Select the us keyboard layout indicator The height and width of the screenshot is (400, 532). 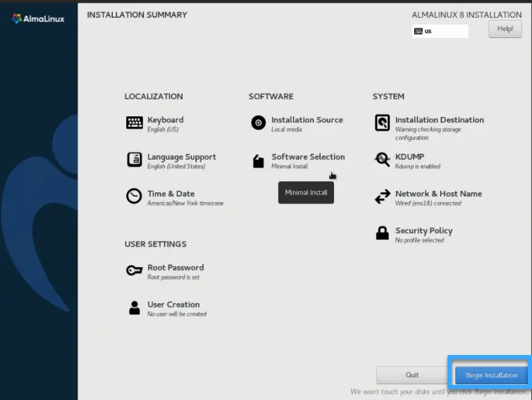tap(440, 31)
